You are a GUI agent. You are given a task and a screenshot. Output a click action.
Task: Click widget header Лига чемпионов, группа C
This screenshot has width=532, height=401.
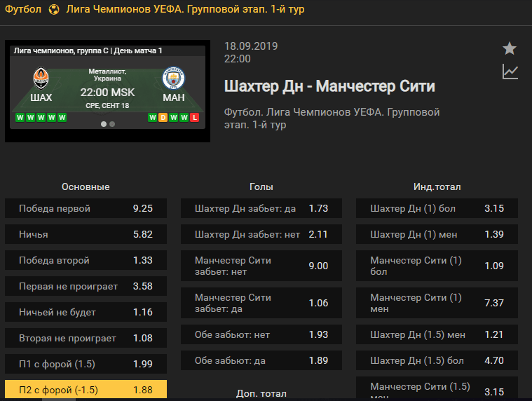[88, 50]
